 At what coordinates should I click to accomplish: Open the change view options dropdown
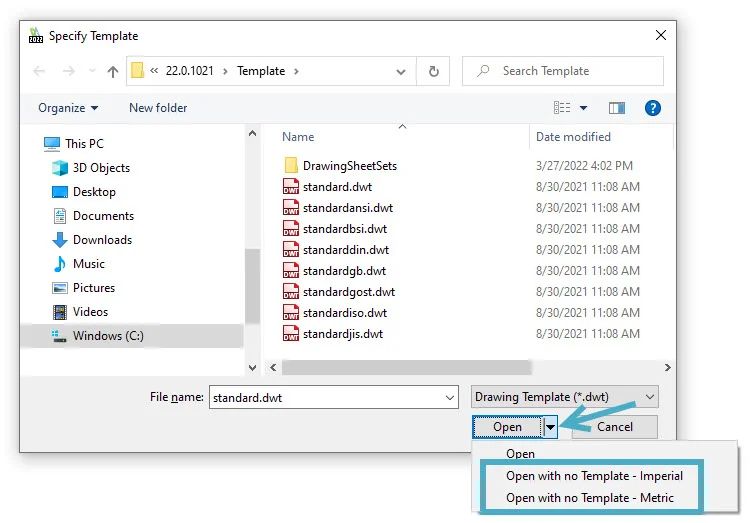pos(584,108)
